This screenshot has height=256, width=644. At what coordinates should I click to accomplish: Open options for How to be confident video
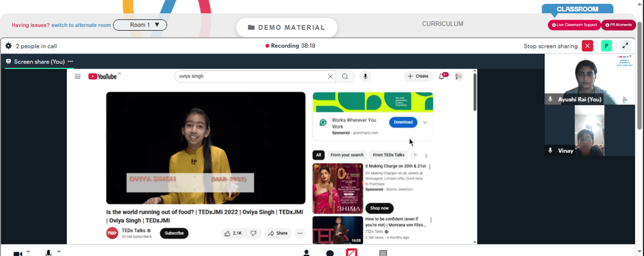tap(431, 220)
